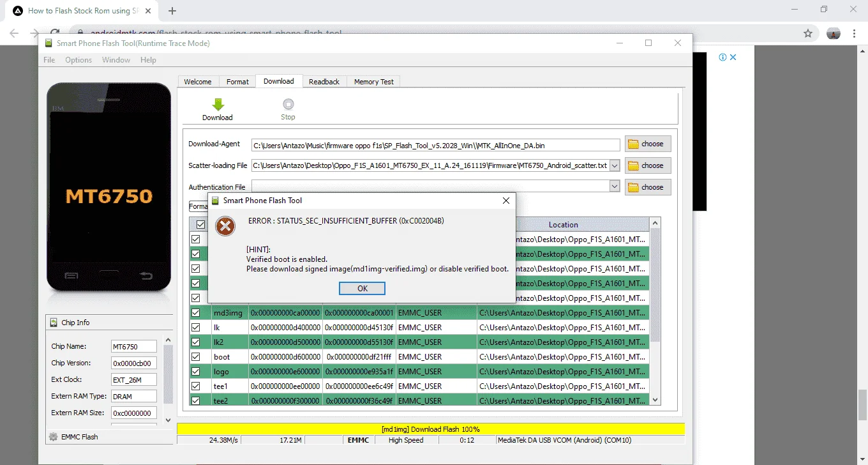
Task: Click OK in the error dialog
Action: pyautogui.click(x=363, y=289)
